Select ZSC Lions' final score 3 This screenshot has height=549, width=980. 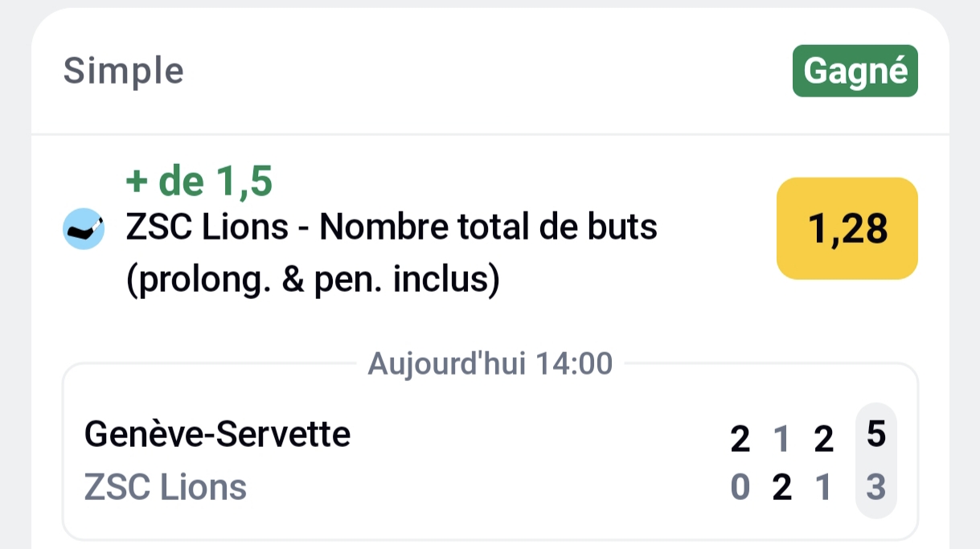(875, 487)
